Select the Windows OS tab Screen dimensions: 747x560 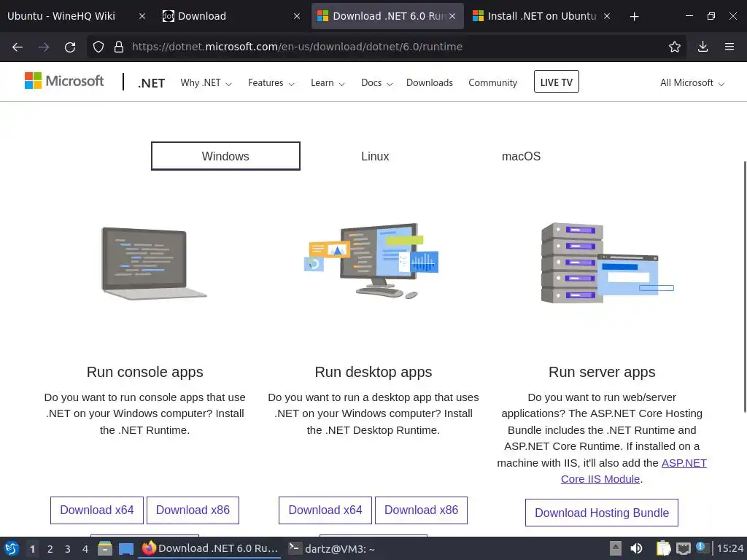click(x=225, y=156)
